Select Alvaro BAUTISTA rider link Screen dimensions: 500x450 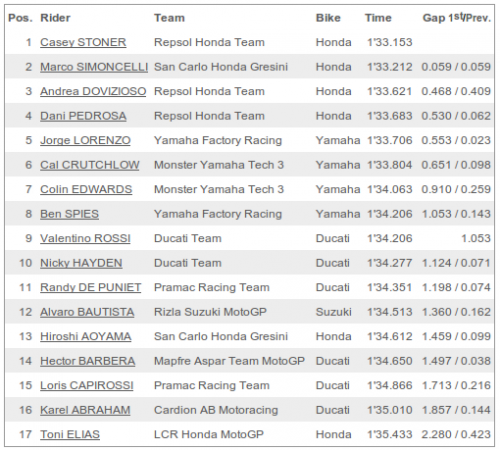(x=87, y=312)
